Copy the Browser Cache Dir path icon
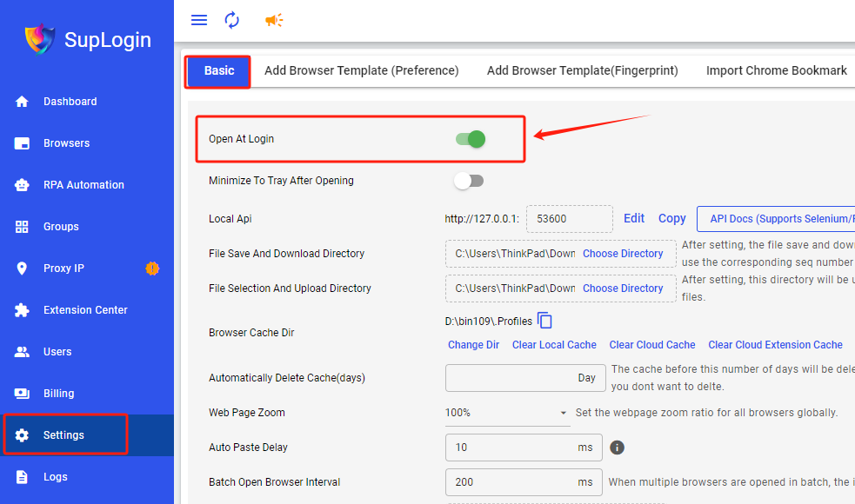Screen dimensions: 855x504 [x=545, y=321]
